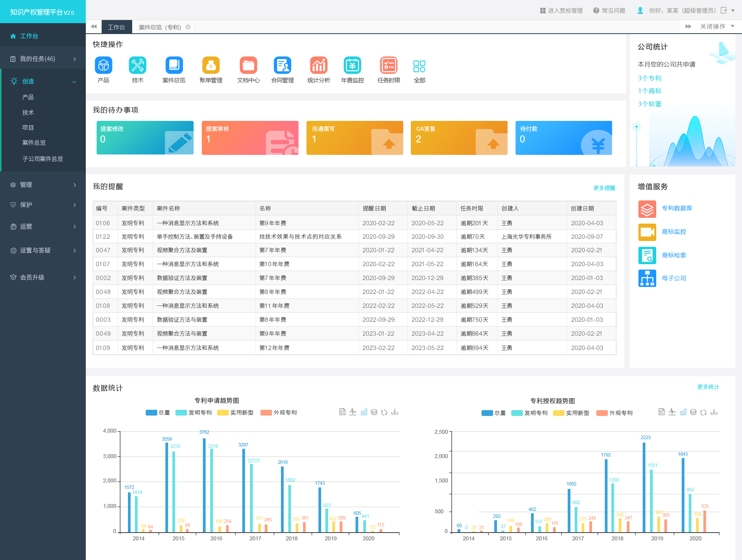The width and height of the screenshot is (742, 560).
Task: Open the 年费监控 icon
Action: pos(352,65)
